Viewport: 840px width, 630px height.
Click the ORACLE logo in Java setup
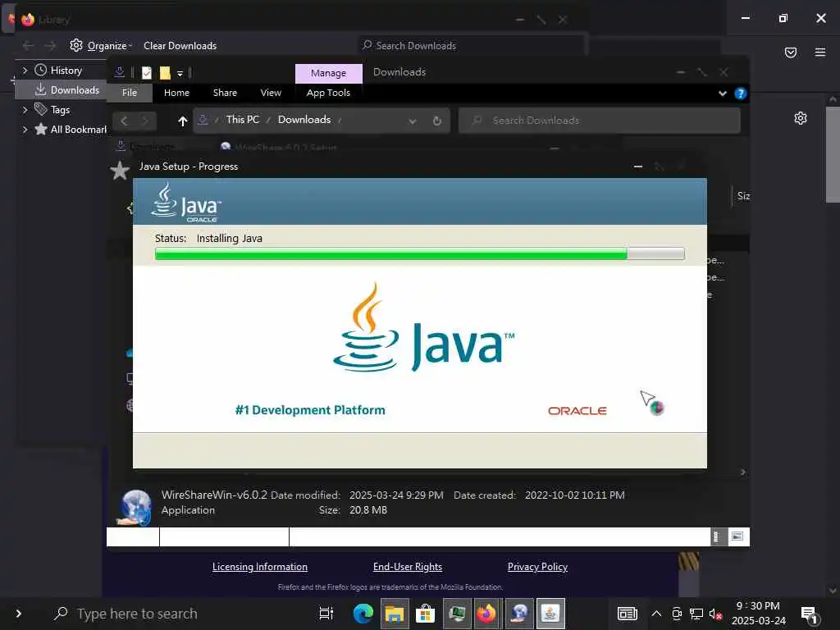pos(577,411)
